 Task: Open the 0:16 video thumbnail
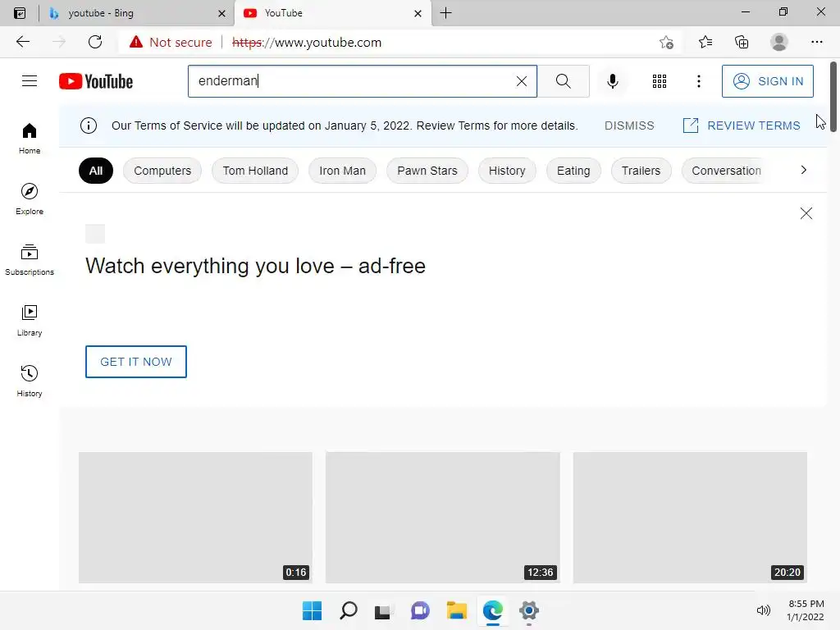[x=195, y=517]
